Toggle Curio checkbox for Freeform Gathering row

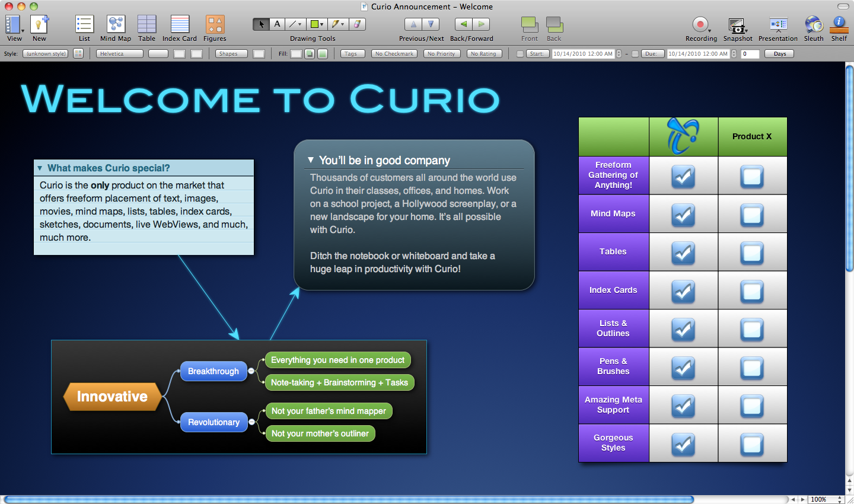[683, 176]
